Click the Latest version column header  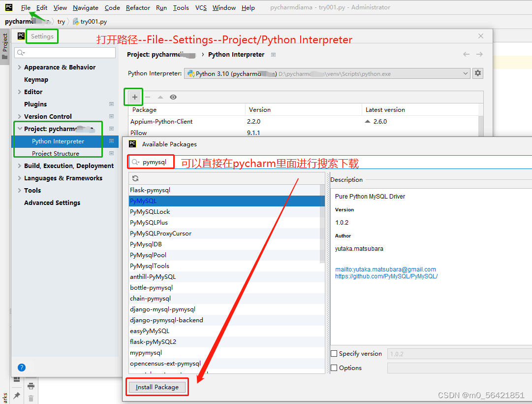click(x=420, y=110)
